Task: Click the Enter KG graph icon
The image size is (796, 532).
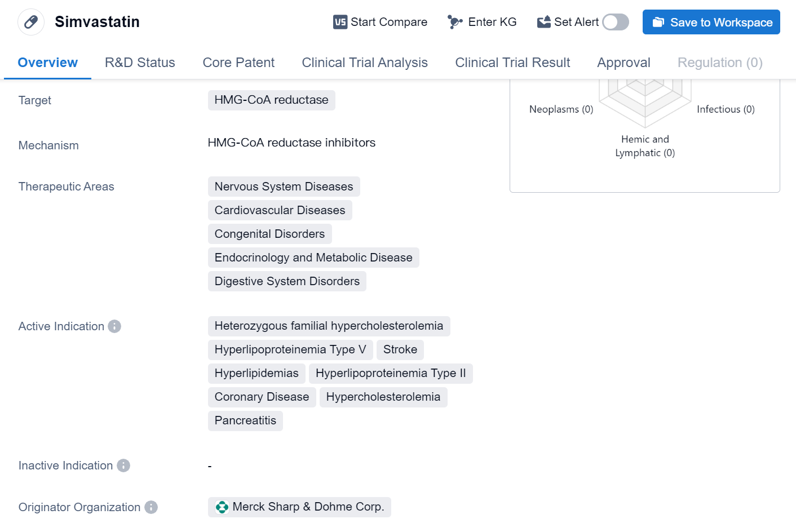Action: 454,22
